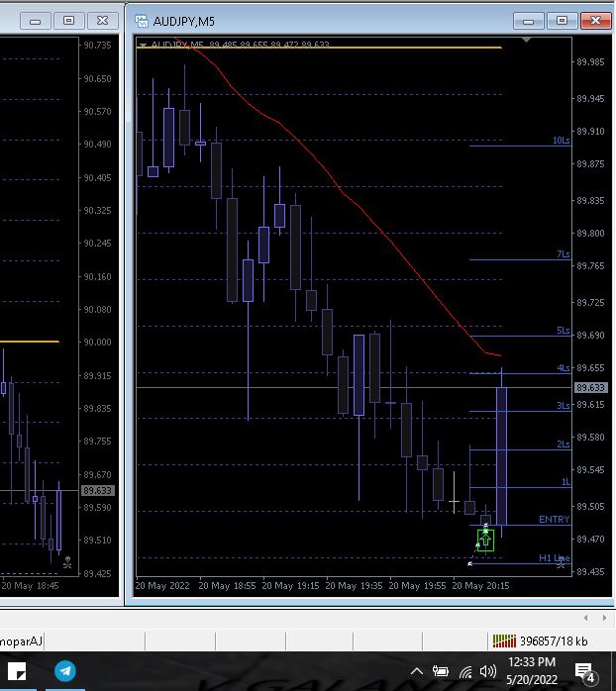Image resolution: width=616 pixels, height=691 pixels.
Task: Open the notification center icon
Action: pyautogui.click(x=586, y=672)
